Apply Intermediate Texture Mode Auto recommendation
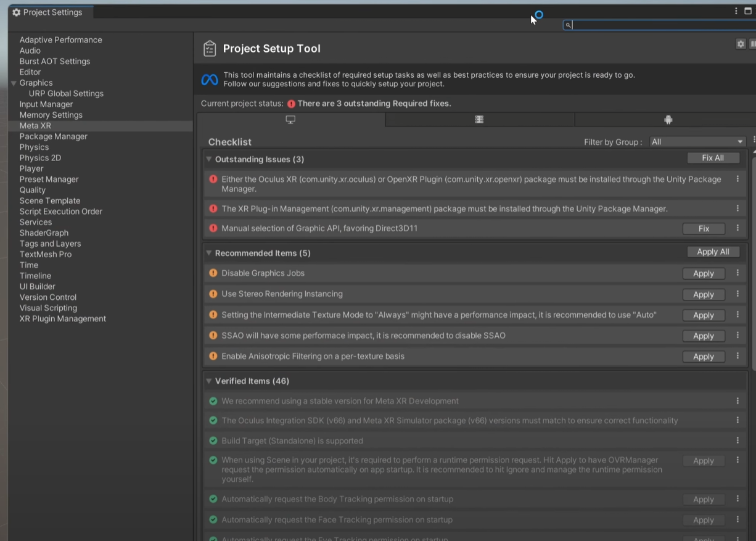Screen dimensions: 756x541 pyautogui.click(x=704, y=315)
